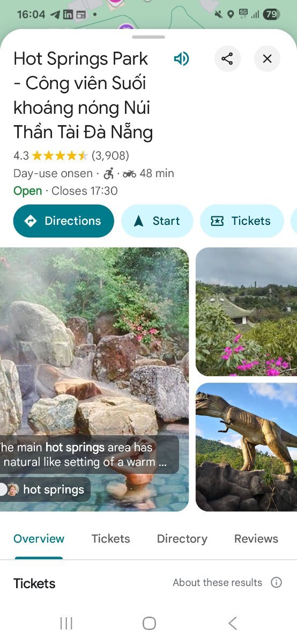Tap the Android back navigation arrow
Screen dimensions: 297x644
(232, 623)
